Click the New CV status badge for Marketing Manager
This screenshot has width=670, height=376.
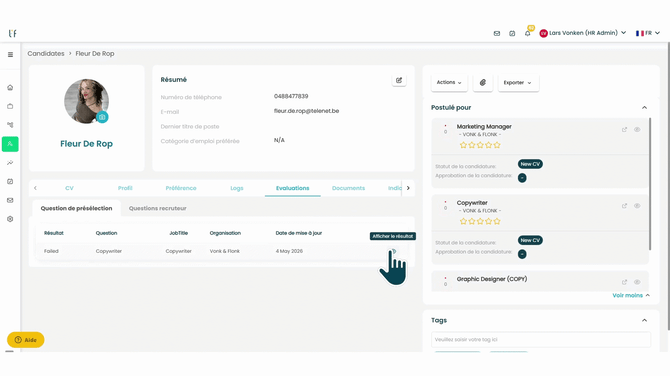(x=530, y=164)
